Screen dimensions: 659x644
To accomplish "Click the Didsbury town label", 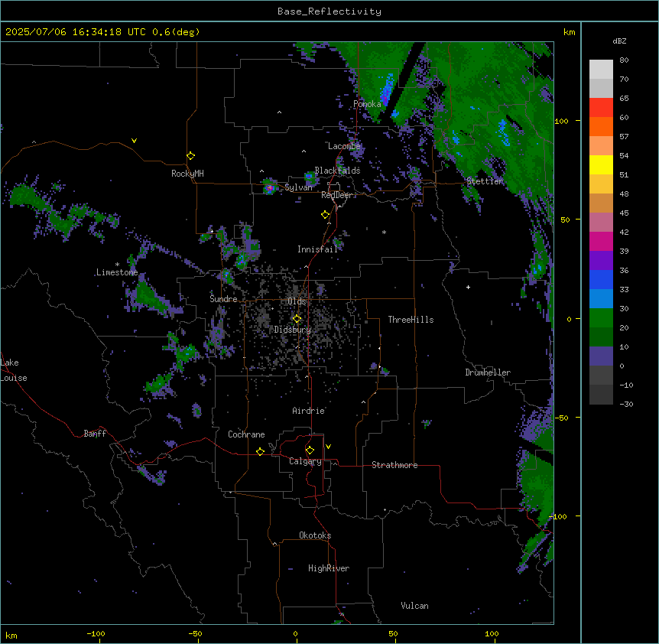I will tap(293, 330).
